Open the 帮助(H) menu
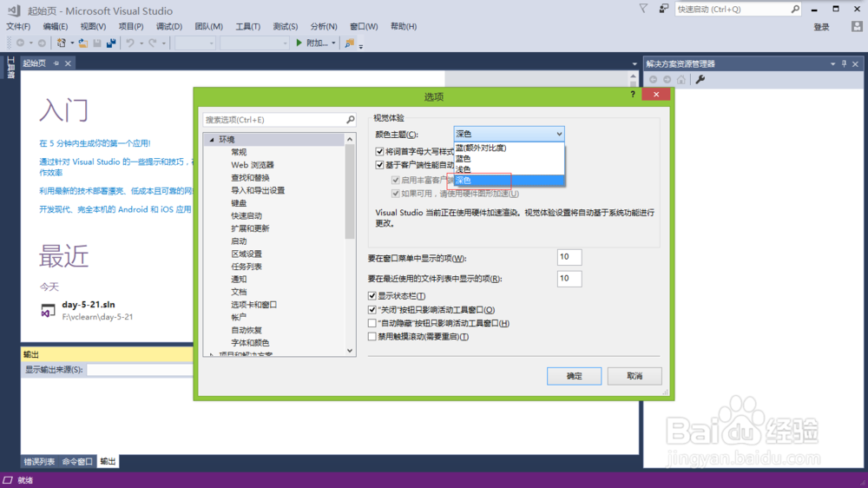Viewport: 868px width, 488px height. click(x=404, y=26)
